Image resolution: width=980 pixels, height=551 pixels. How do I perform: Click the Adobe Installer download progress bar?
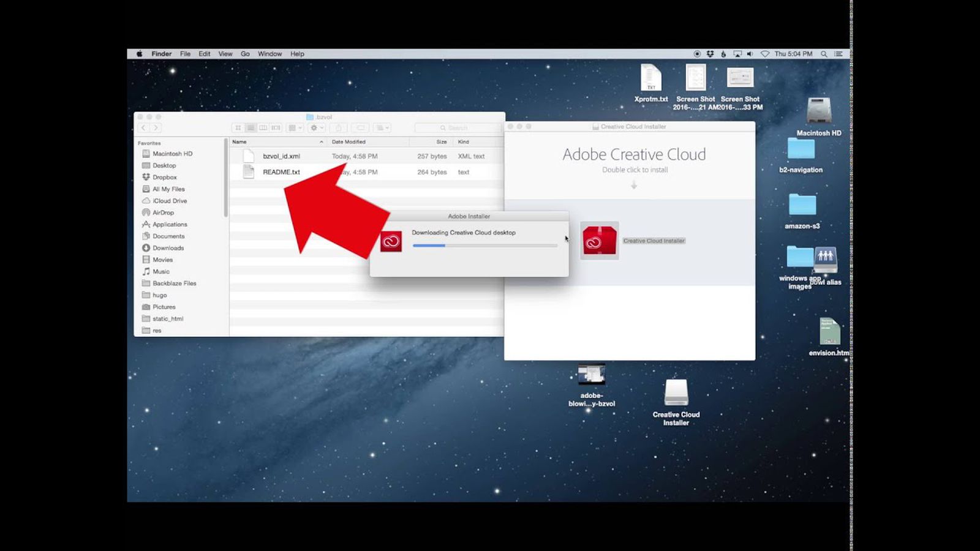point(484,246)
